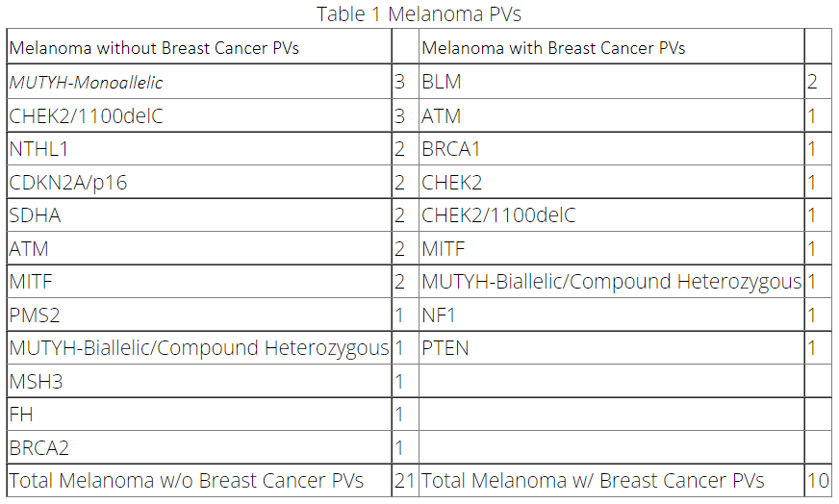
Task: Click the BLM gene cell
Action: click(442, 83)
